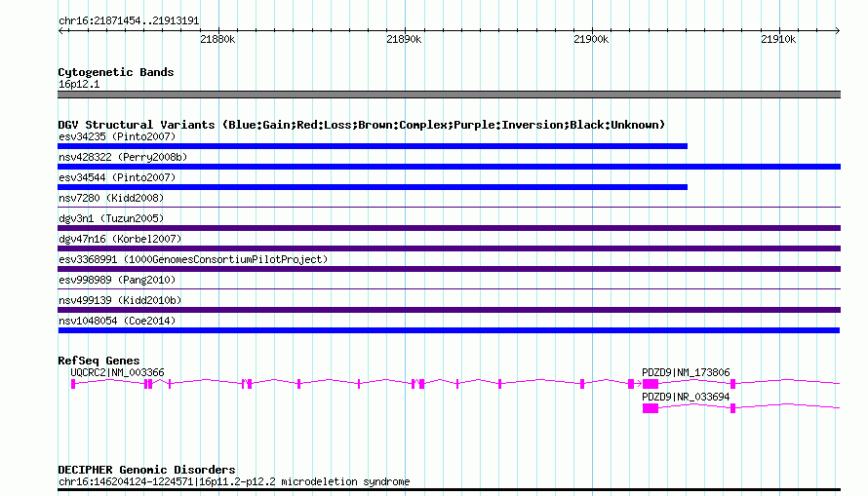Image resolution: width=868 pixels, height=496 pixels.
Task: Select the large first exon of PDZD9 NM_173806
Action: point(651,384)
